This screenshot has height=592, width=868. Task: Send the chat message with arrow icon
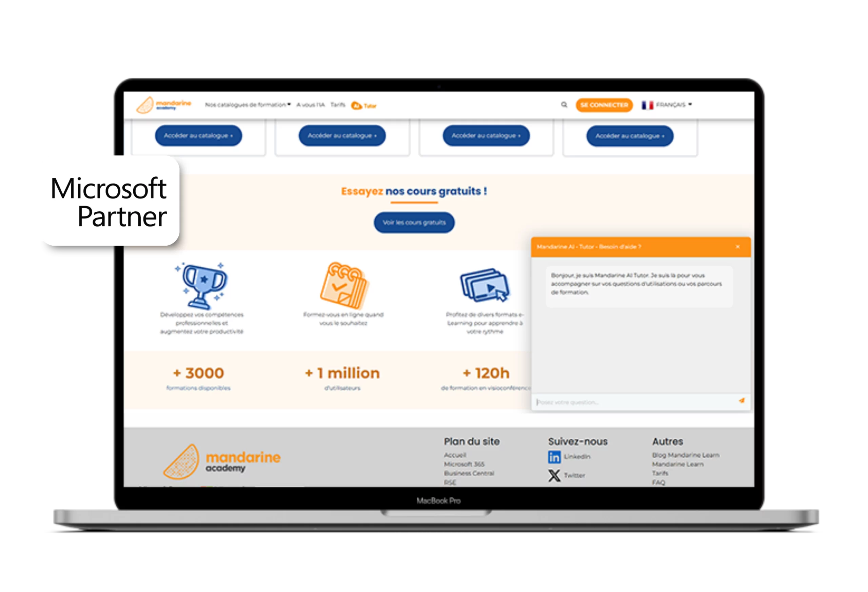(742, 401)
